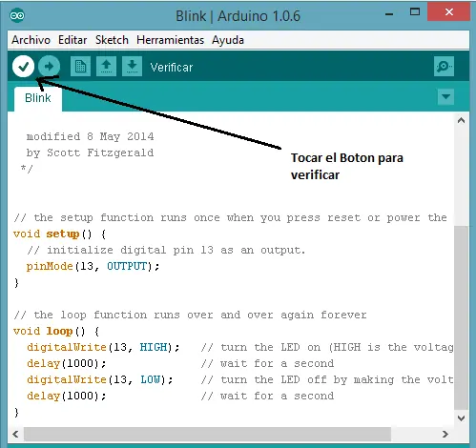Open the Serial Monitor magnifier icon
Screen dimensions: 476x448
[x=444, y=67]
